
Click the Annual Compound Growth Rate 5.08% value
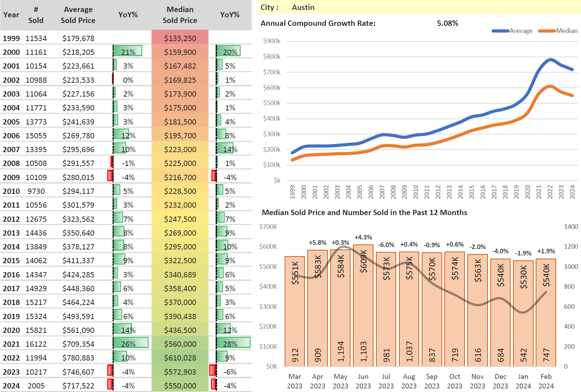pos(447,23)
